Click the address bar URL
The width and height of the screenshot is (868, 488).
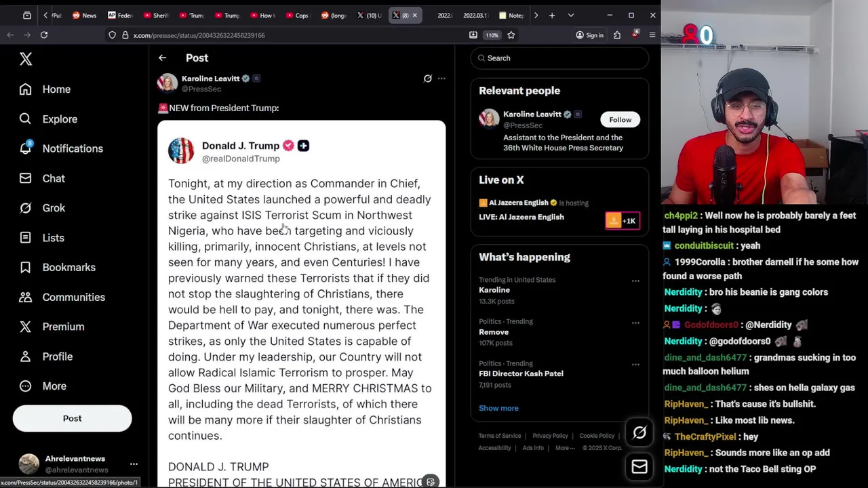coord(199,35)
